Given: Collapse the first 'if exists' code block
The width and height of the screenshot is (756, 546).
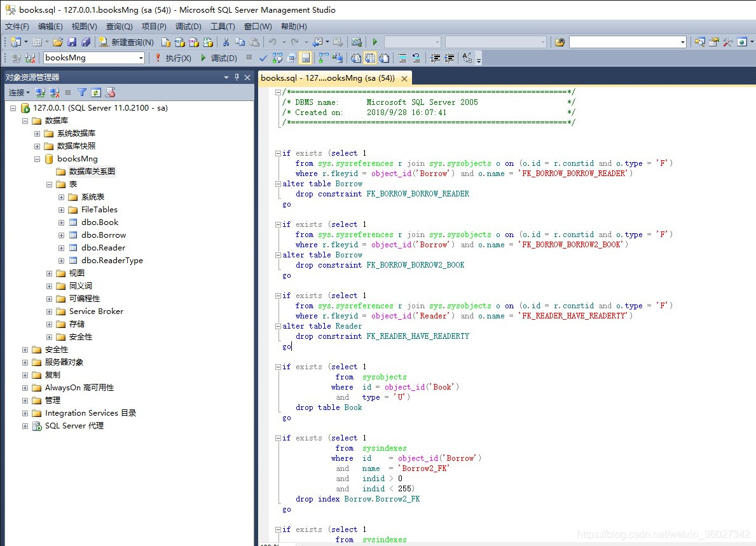Looking at the screenshot, I should pyautogui.click(x=278, y=153).
